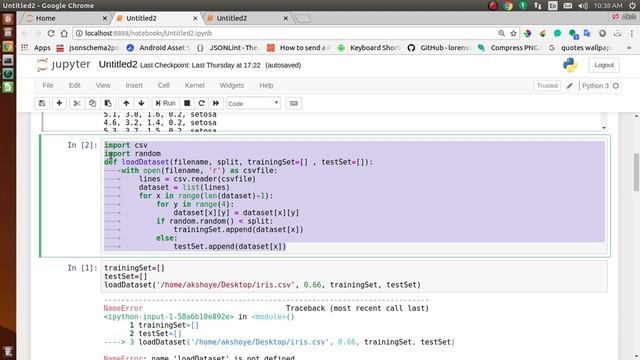
Task: Click the 10:38 AM clock
Action: coord(608,5)
